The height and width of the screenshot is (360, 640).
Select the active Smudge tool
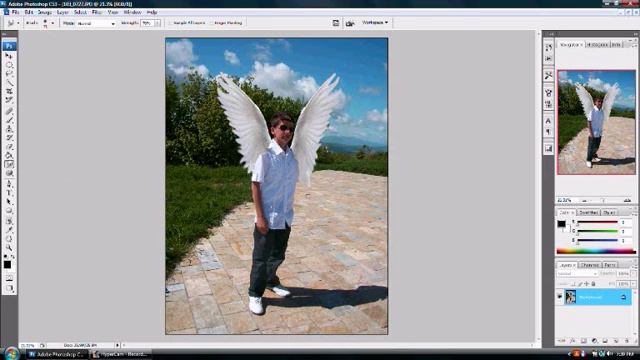(9, 164)
